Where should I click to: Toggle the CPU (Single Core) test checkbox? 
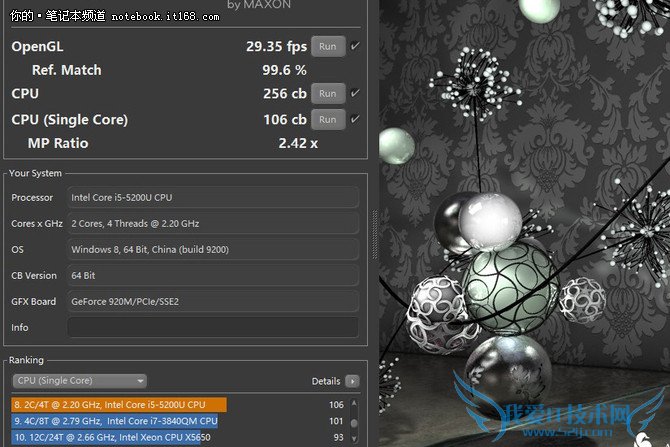(x=355, y=119)
